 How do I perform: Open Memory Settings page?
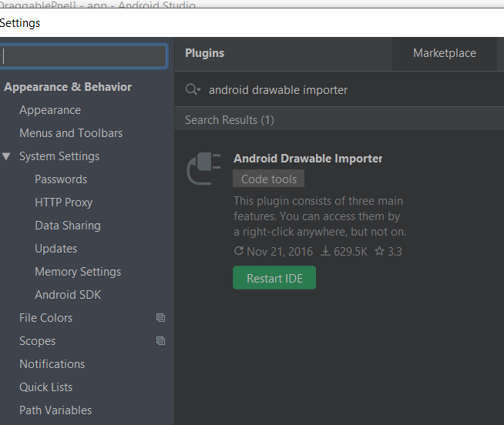(78, 272)
